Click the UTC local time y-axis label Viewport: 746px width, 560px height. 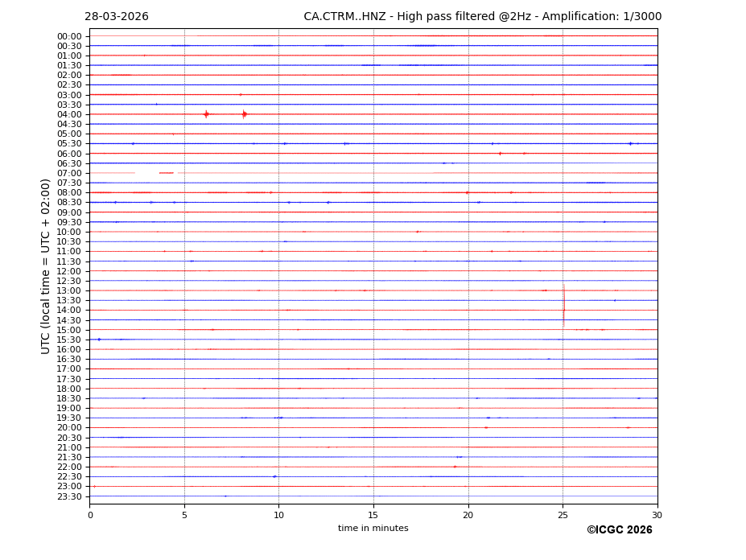pos(47,266)
